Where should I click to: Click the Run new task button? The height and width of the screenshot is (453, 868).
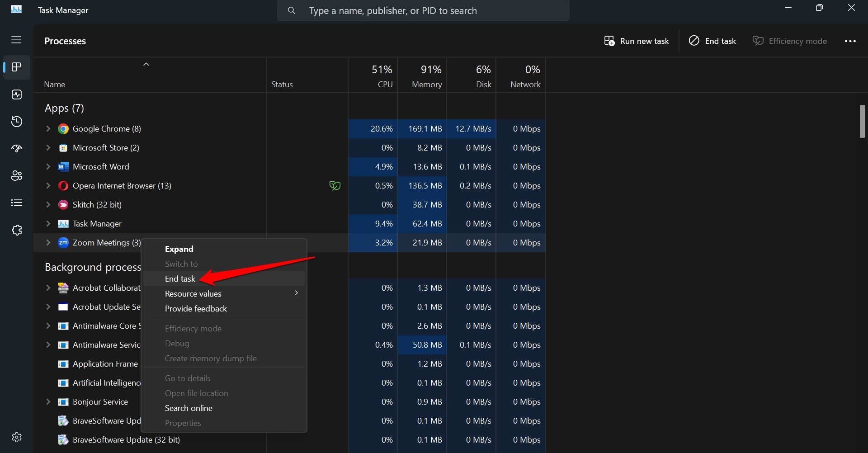click(637, 41)
